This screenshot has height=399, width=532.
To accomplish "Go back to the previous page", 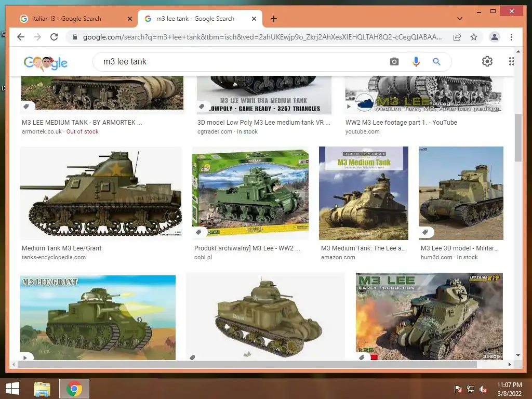I will 21,37.
